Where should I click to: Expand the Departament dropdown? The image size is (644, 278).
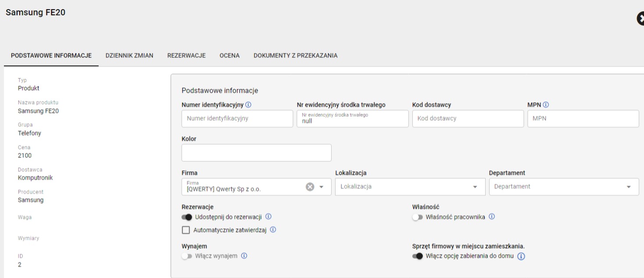point(629,187)
